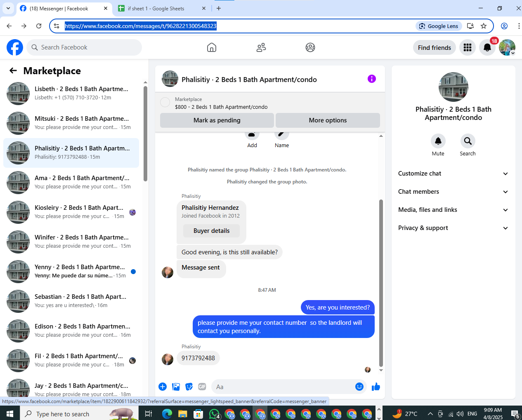Open the Kiosleiry conversation
Image resolution: width=522 pixels, height=420 pixels.
[x=71, y=212]
